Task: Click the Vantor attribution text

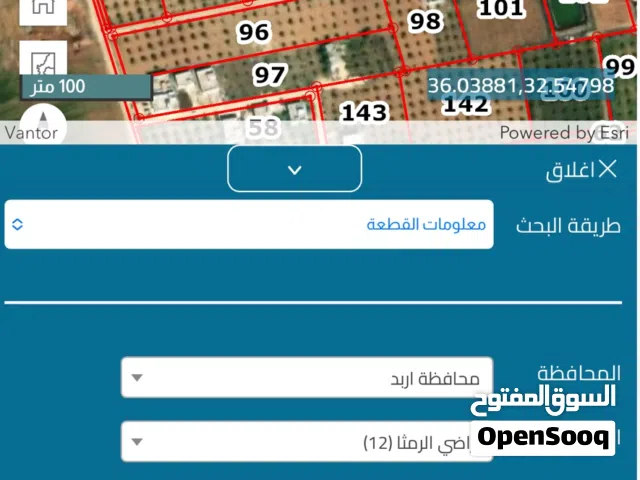Action: 31,133
